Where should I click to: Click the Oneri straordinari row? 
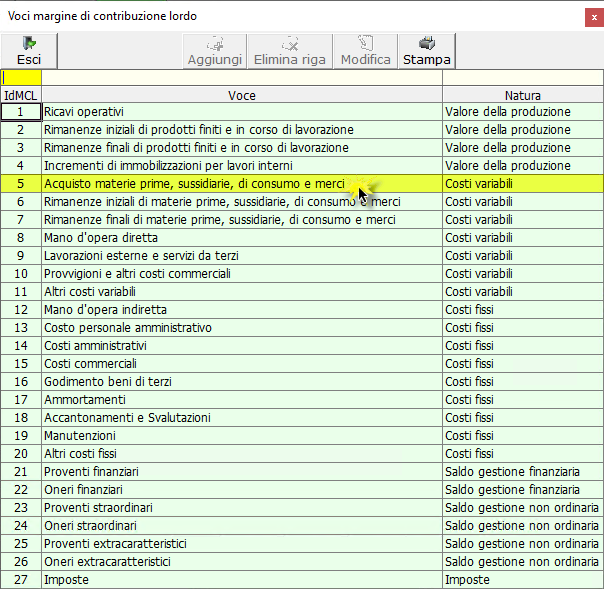[x=241, y=526]
